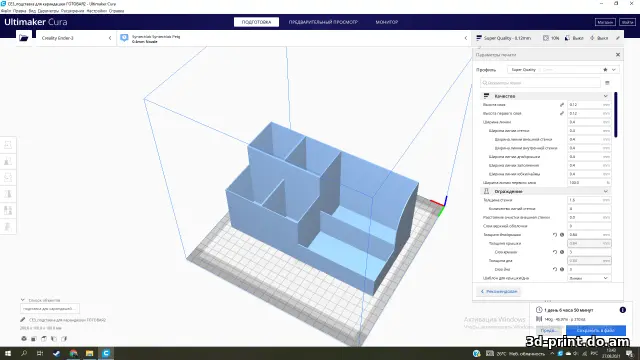Collapse the object list chevron
The height and width of the screenshot is (360, 640).
pos(23,300)
